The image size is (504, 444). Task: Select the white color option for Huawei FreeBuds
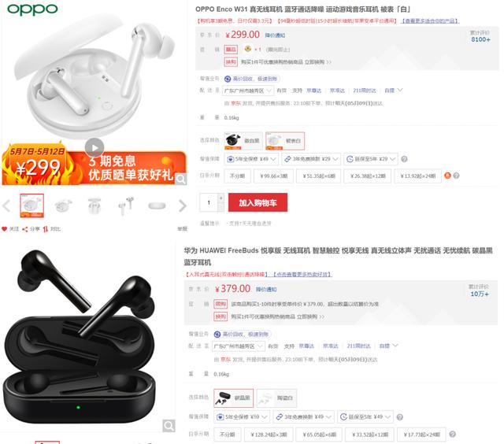[x=276, y=398]
